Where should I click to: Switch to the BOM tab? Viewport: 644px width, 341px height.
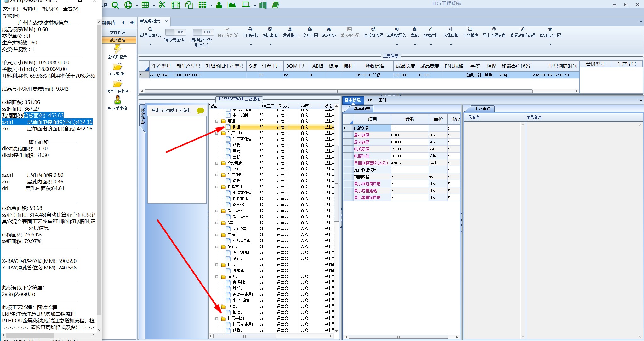pyautogui.click(x=369, y=100)
